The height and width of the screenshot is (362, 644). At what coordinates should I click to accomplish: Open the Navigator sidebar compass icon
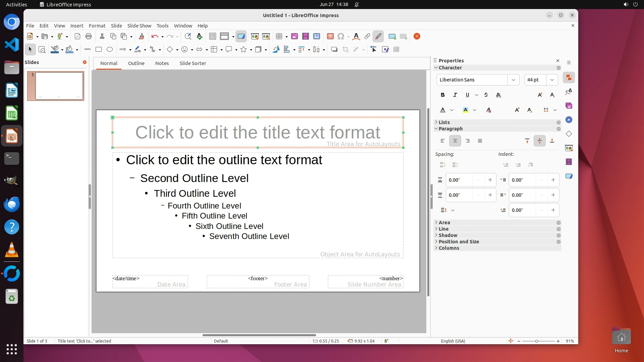point(569,120)
